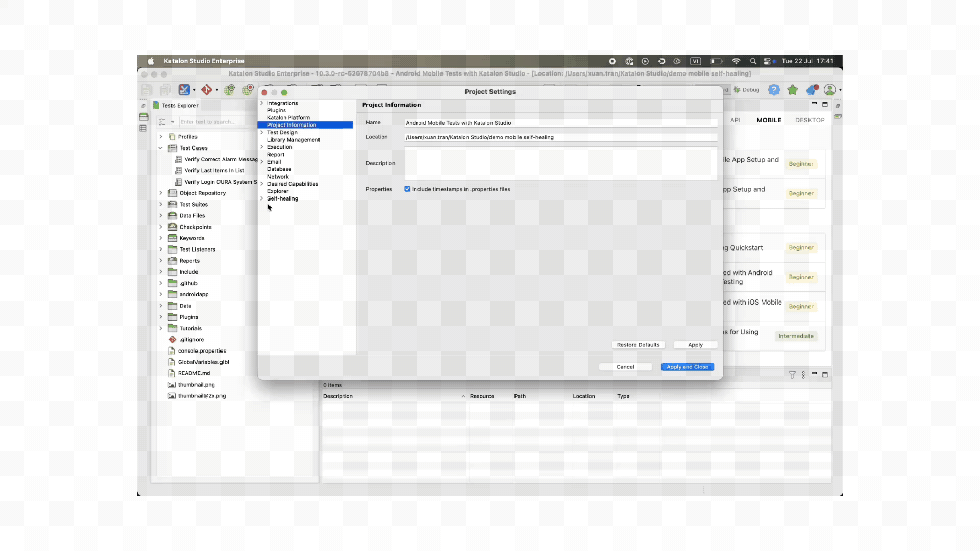Minimize the bottom problems panel
The width and height of the screenshot is (980, 551).
point(814,374)
